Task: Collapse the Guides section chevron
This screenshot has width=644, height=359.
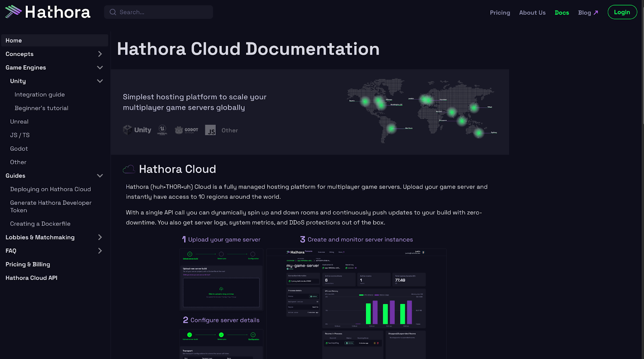Action: point(100,175)
